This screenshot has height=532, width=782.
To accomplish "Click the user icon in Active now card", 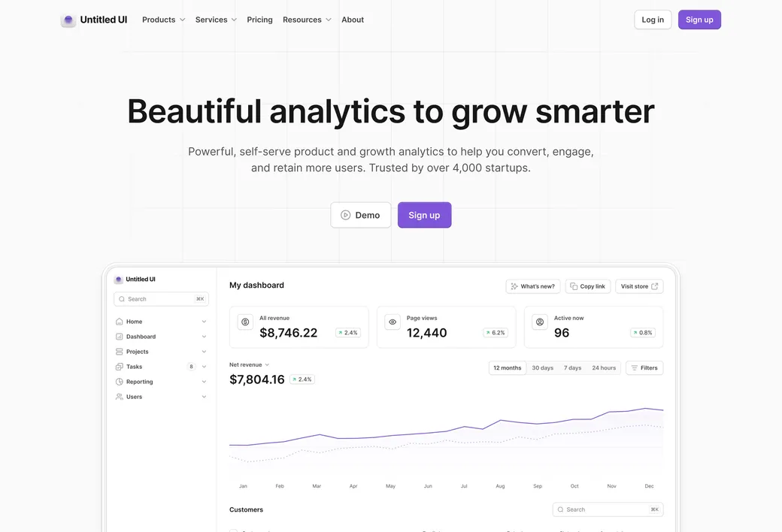I will click(x=540, y=322).
